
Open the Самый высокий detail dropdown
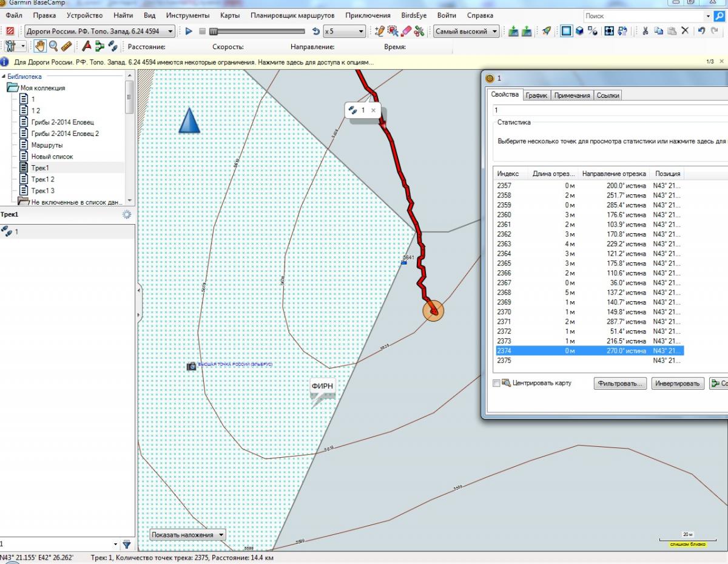466,31
